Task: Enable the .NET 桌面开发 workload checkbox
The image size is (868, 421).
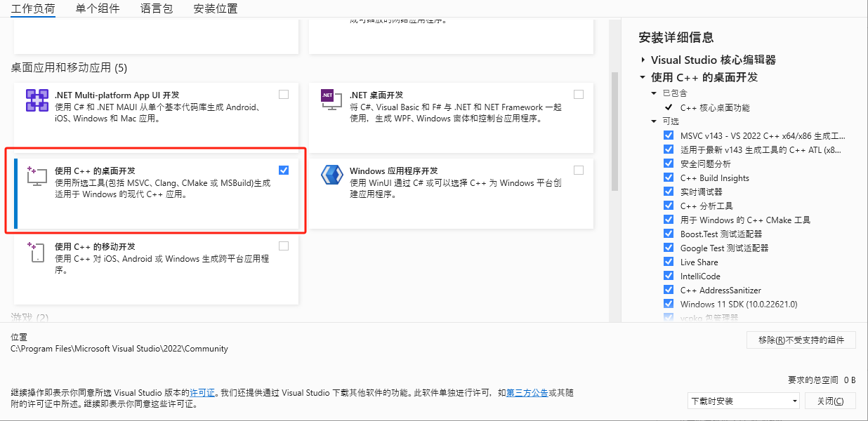Action: [579, 94]
